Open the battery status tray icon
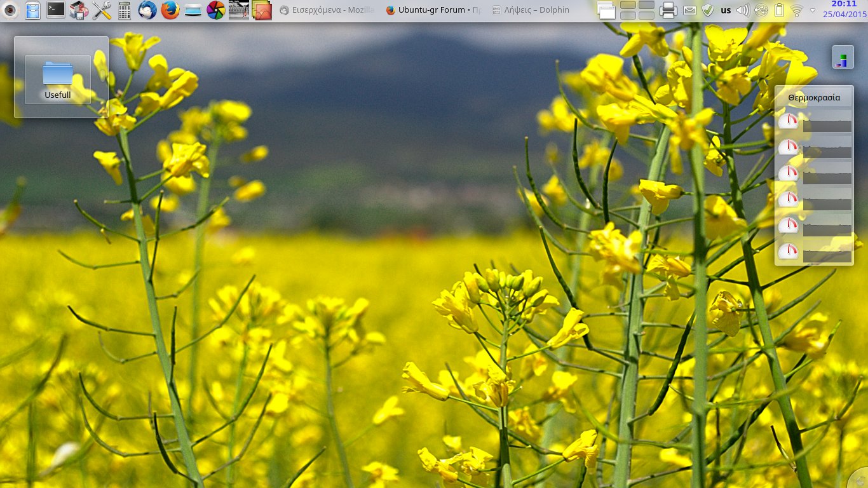Screen dimensions: 868x488 pyautogui.click(x=780, y=10)
